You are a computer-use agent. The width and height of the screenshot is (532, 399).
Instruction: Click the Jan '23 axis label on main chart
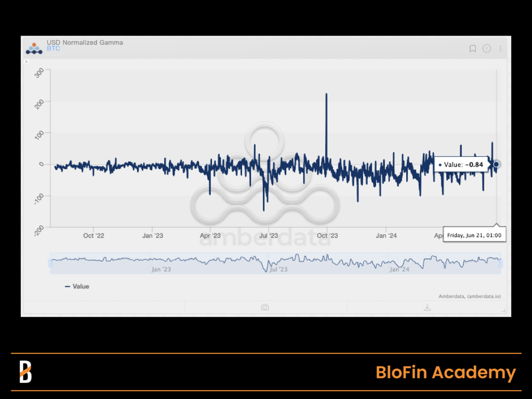pos(152,236)
